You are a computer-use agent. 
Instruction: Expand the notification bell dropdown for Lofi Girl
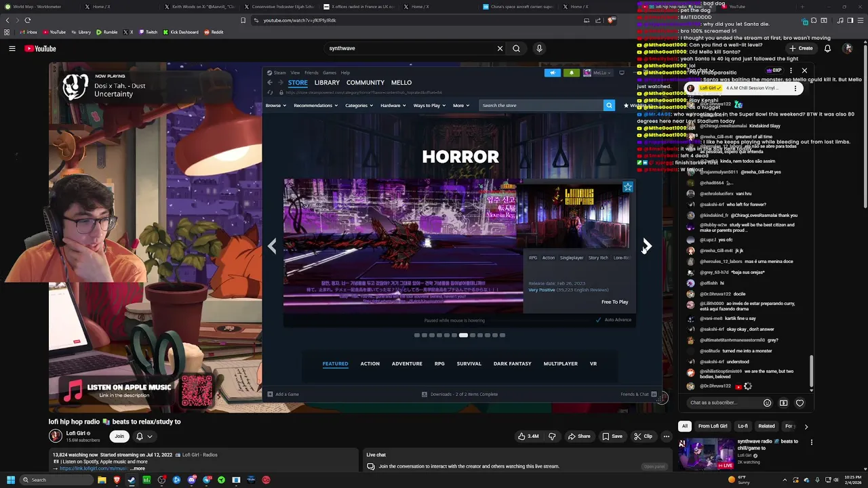point(144,436)
